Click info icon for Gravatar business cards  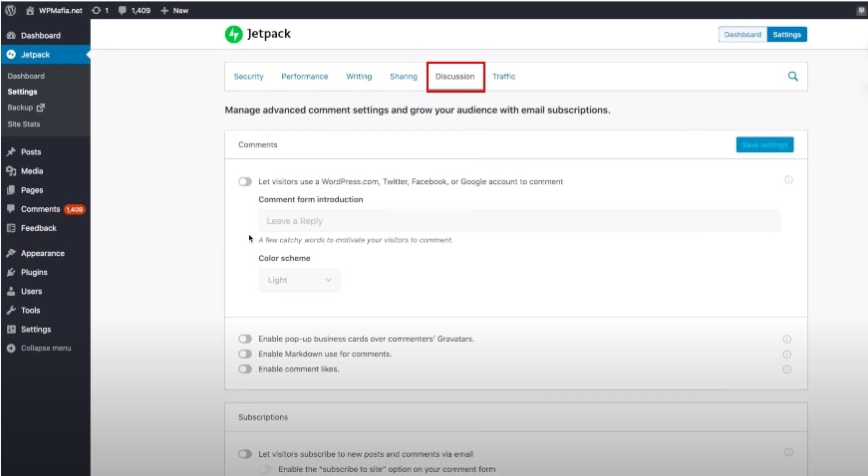[786, 339]
